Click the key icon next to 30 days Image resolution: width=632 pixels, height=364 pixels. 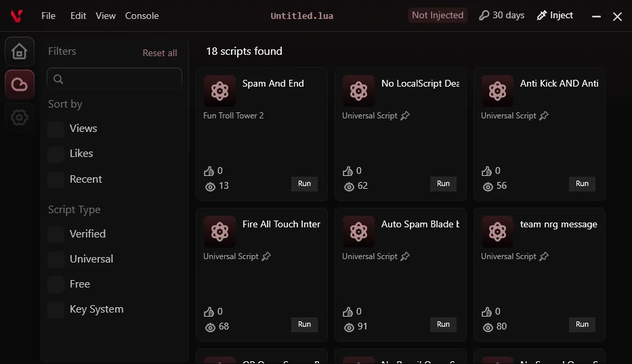click(x=484, y=16)
